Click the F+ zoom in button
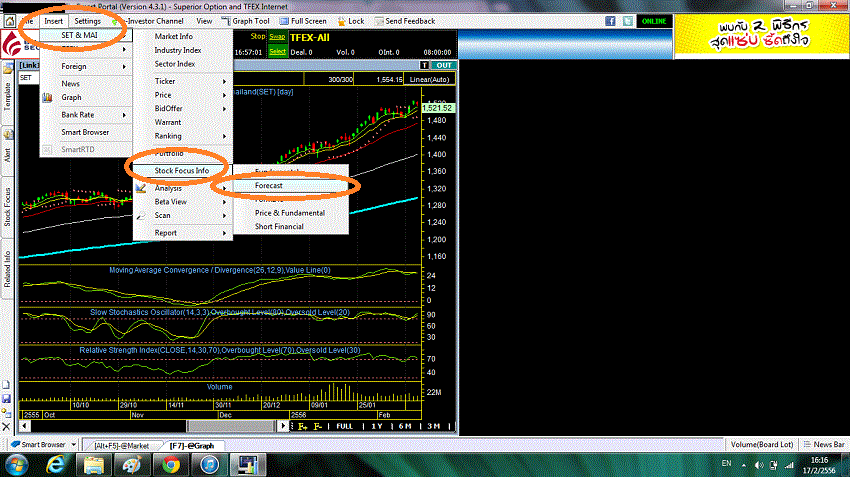The width and height of the screenshot is (850, 477). pos(302,427)
